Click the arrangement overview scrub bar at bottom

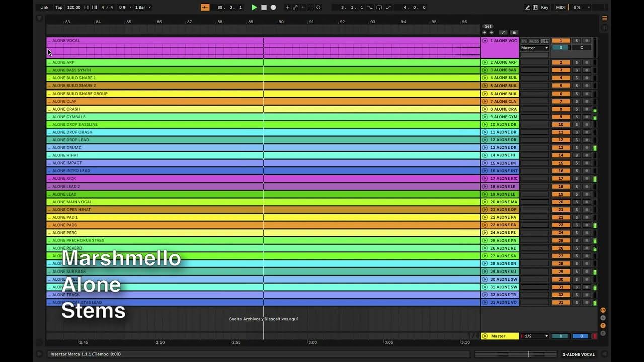click(516, 354)
